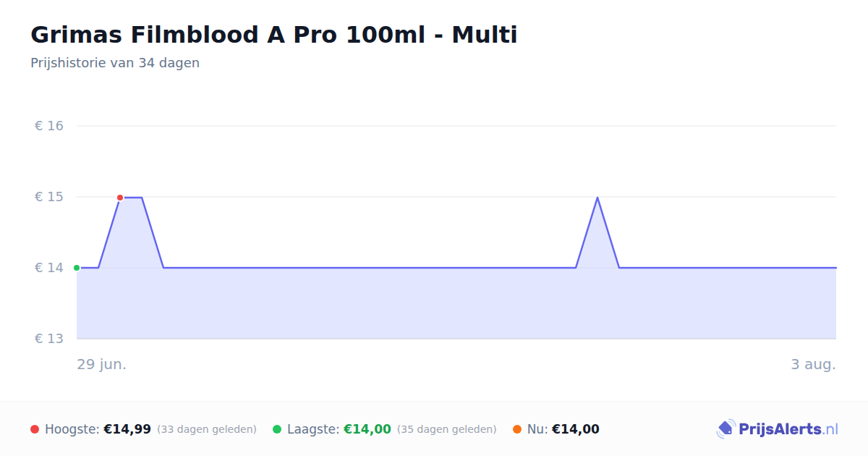Click the € 16 axis label
This screenshot has height=456, width=868.
coord(49,126)
